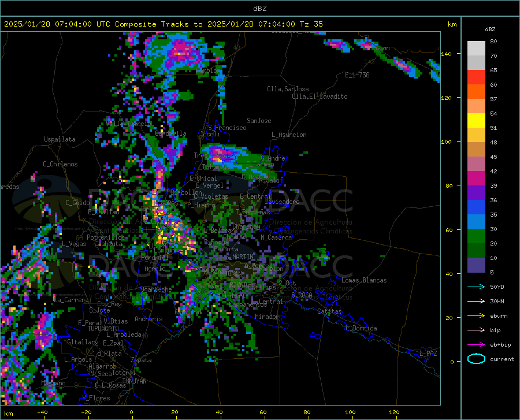Click the Ugarteche map label

pos(156,289)
